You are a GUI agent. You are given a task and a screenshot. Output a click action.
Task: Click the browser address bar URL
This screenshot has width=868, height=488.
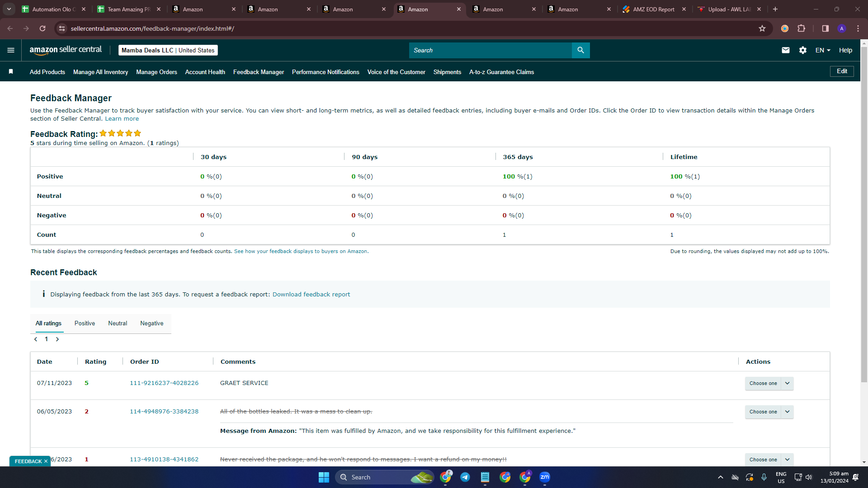tap(152, 28)
